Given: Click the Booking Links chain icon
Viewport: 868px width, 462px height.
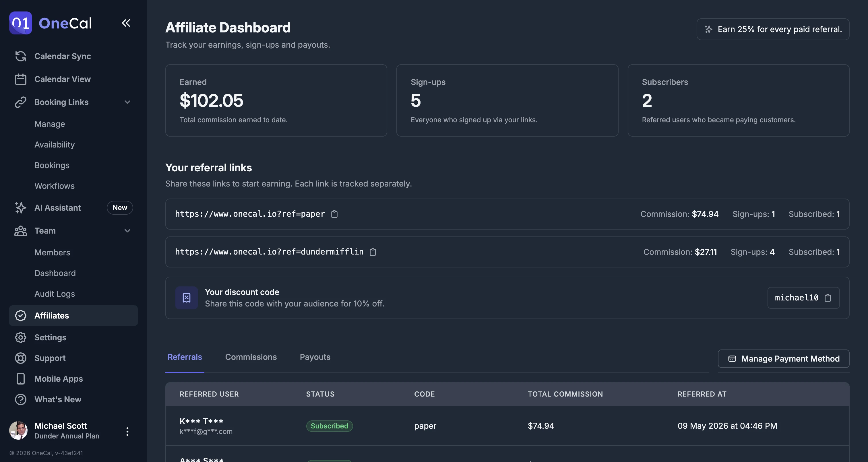Looking at the screenshot, I should [x=21, y=102].
